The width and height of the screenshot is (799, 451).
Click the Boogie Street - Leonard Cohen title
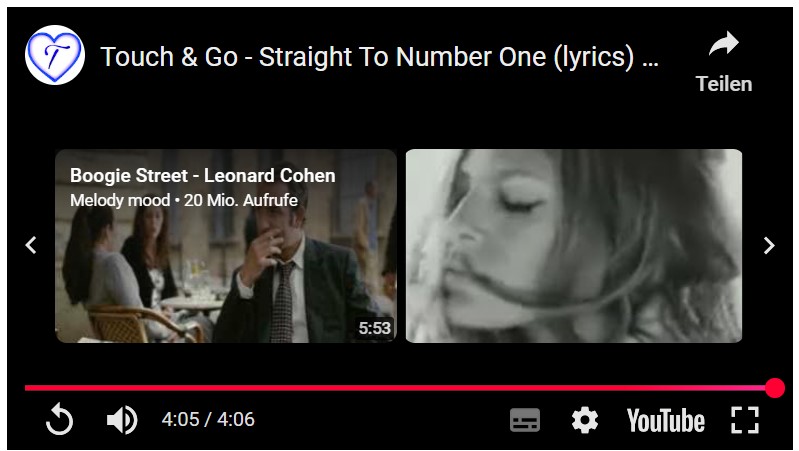tap(203, 176)
